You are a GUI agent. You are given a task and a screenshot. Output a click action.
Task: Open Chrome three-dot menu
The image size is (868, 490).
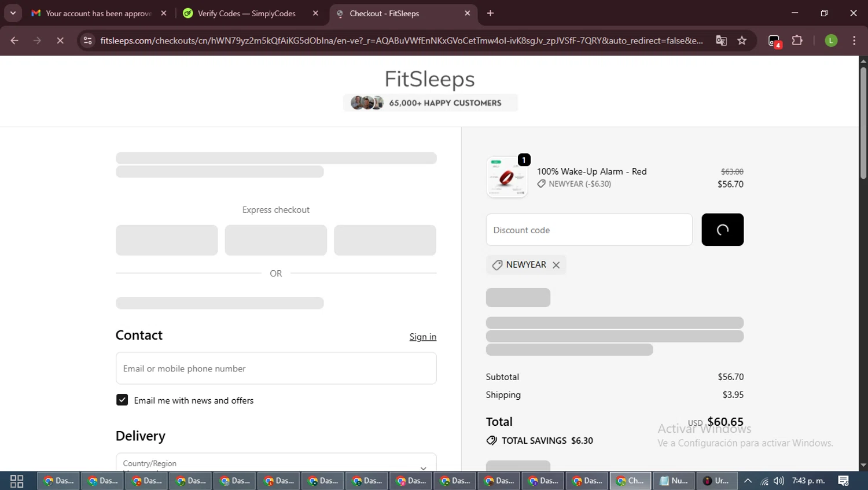854,40
